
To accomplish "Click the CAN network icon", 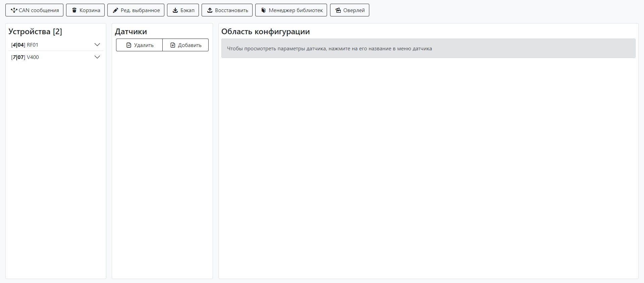I will pyautogui.click(x=14, y=10).
